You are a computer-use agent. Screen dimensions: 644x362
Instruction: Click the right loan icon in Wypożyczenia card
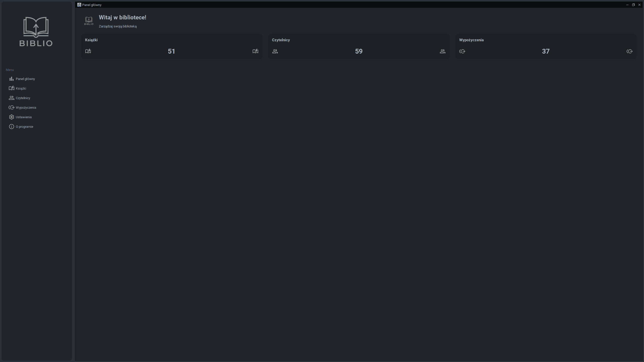click(630, 51)
